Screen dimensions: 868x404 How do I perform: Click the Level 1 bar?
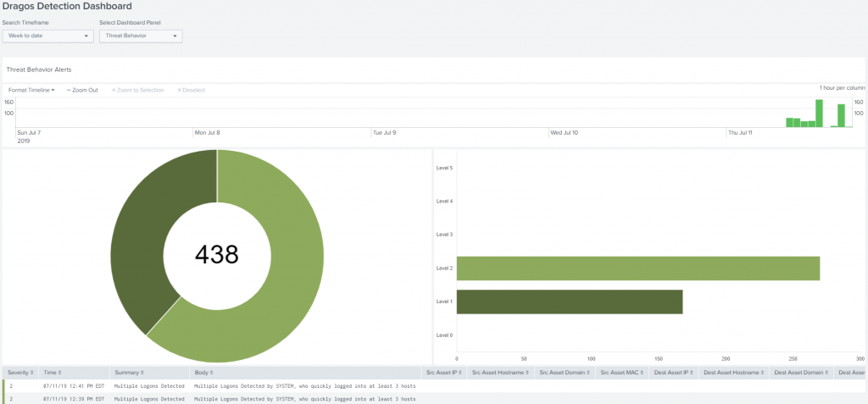(570, 302)
